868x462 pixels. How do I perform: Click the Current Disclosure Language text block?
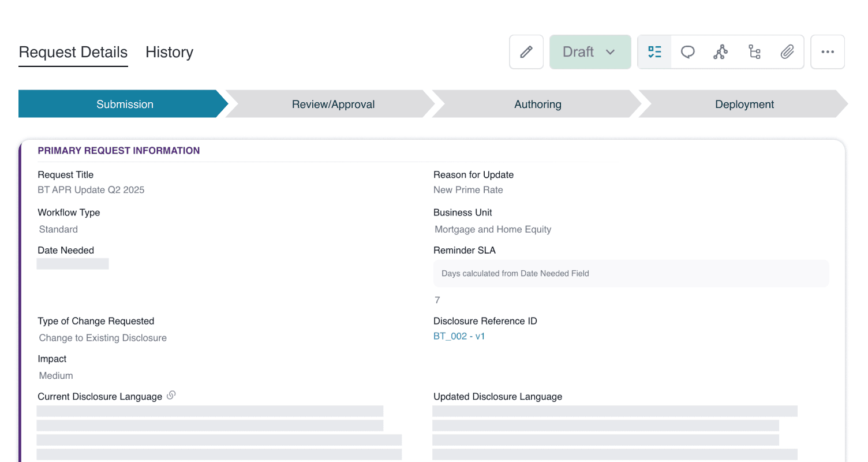click(219, 433)
